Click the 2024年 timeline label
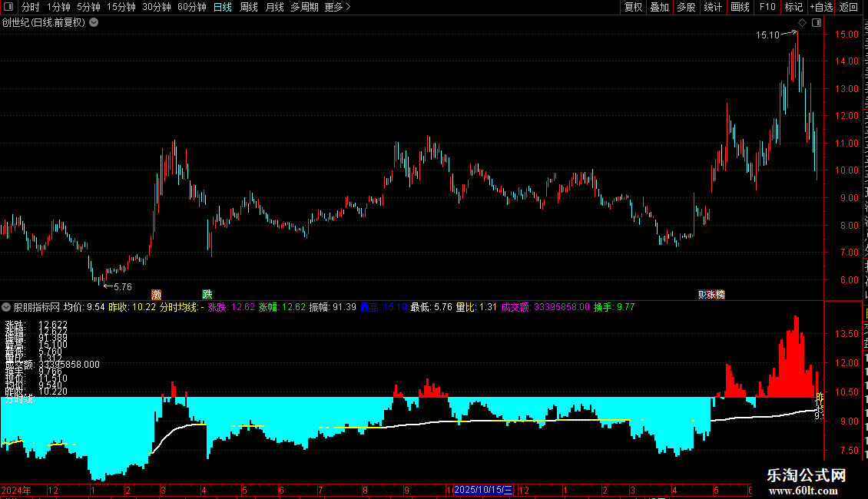 (x=16, y=491)
